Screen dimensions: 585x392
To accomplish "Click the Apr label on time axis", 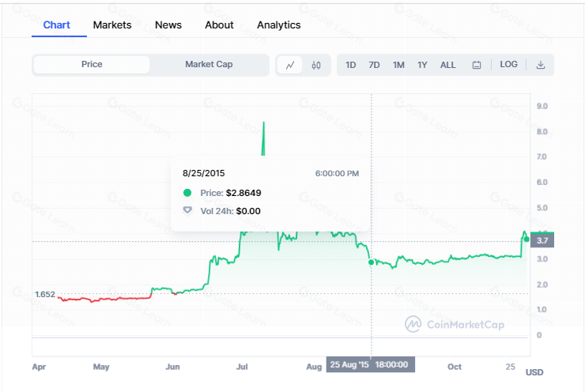I will (39, 367).
